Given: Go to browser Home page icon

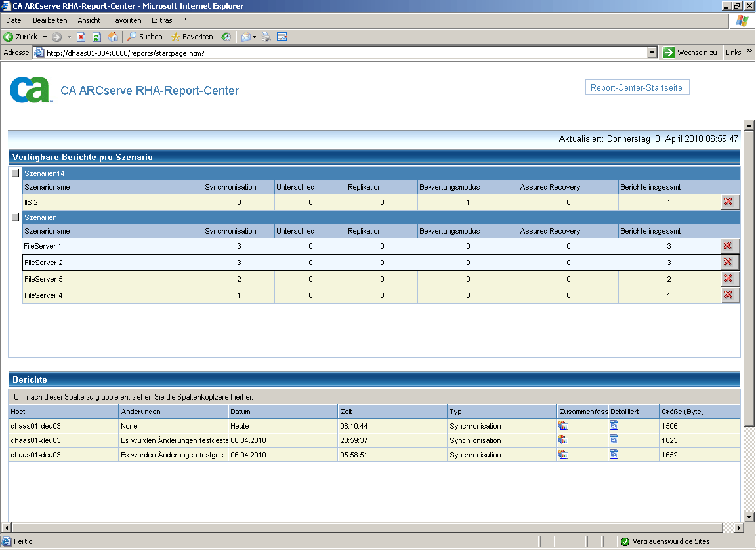Looking at the screenshot, I should [113, 37].
